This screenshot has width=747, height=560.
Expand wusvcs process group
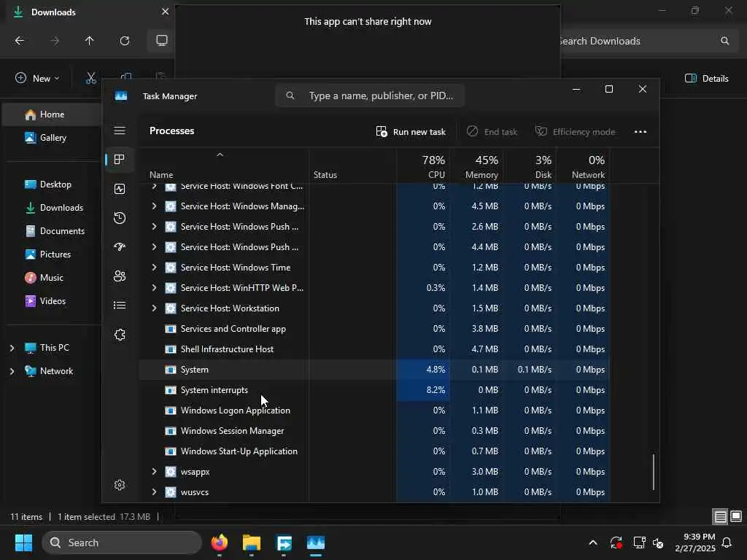pyautogui.click(x=154, y=492)
